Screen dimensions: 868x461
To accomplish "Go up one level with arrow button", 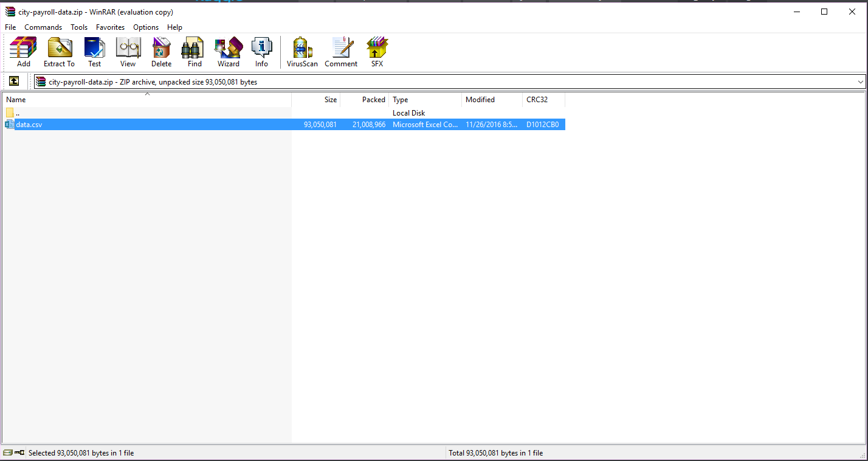I will coord(14,81).
